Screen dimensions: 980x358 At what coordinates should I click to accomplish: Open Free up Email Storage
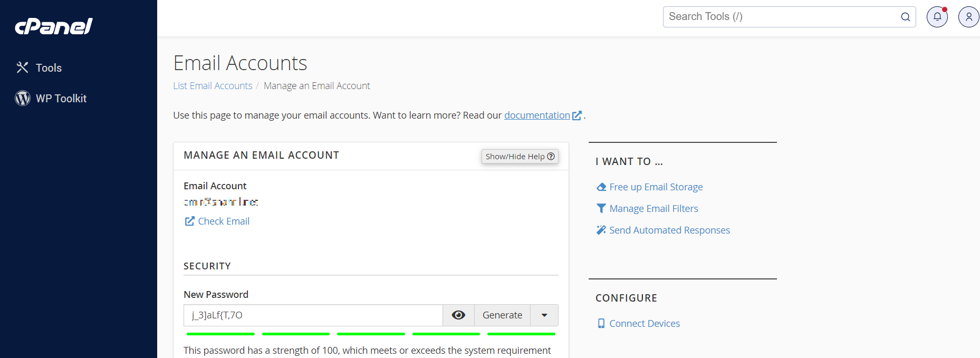pos(656,187)
